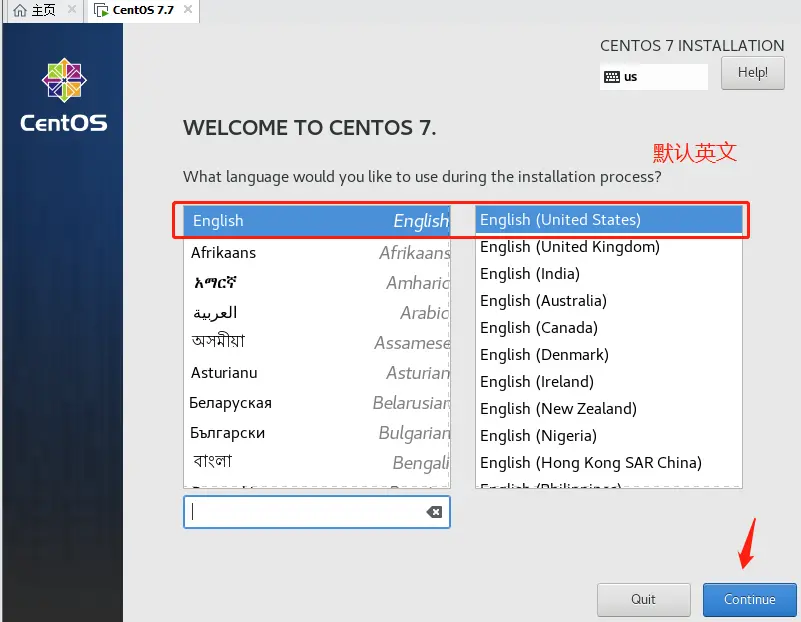Choose English (Nigeria) locale

[609, 436]
